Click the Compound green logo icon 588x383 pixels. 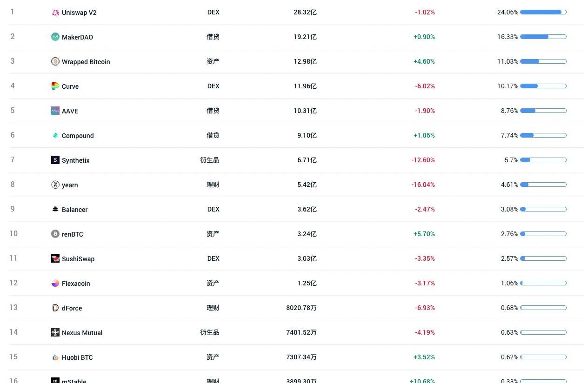pyautogui.click(x=55, y=135)
